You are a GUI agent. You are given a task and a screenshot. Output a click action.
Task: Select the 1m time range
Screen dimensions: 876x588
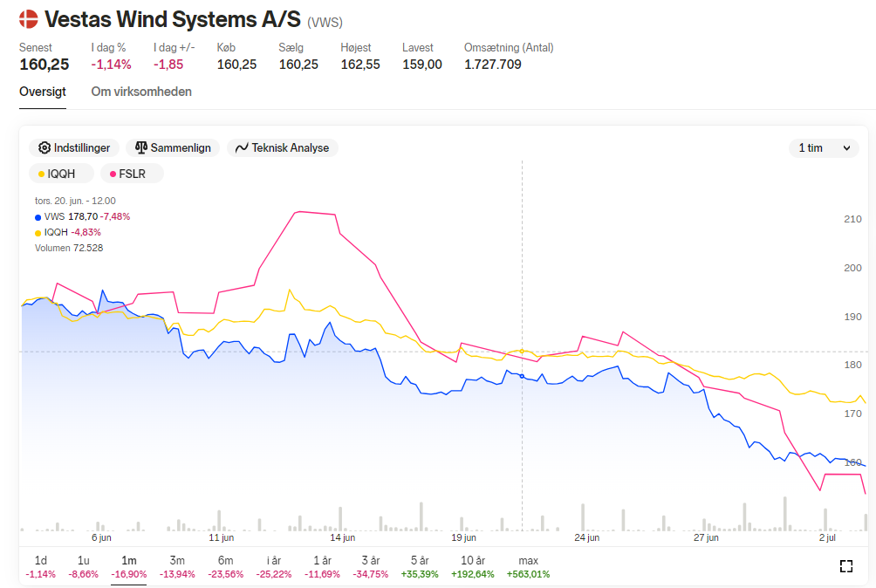pyautogui.click(x=128, y=567)
